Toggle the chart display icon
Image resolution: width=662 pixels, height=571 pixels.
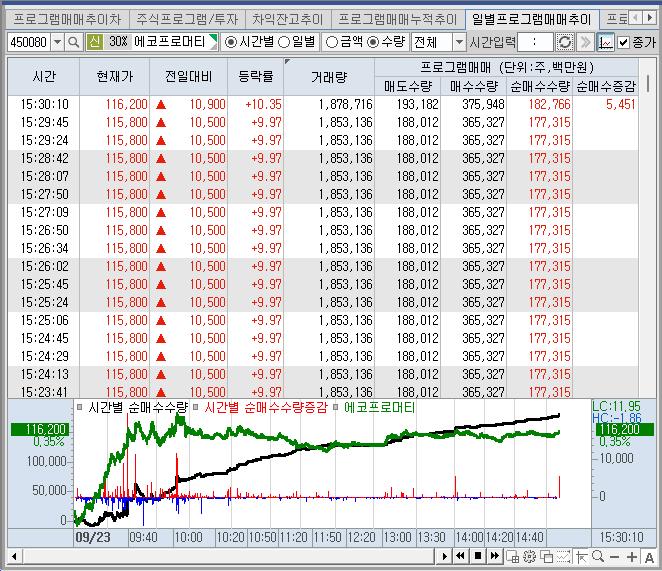pyautogui.click(x=605, y=42)
